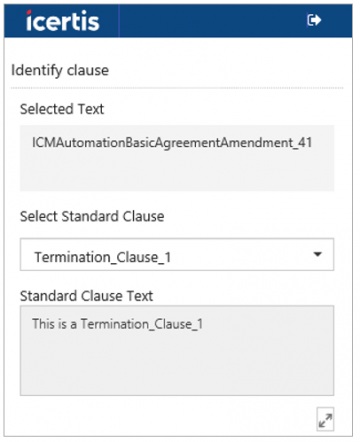Select the Termination_Clause_1 combo box value
The image size is (360, 442).
click(x=103, y=257)
